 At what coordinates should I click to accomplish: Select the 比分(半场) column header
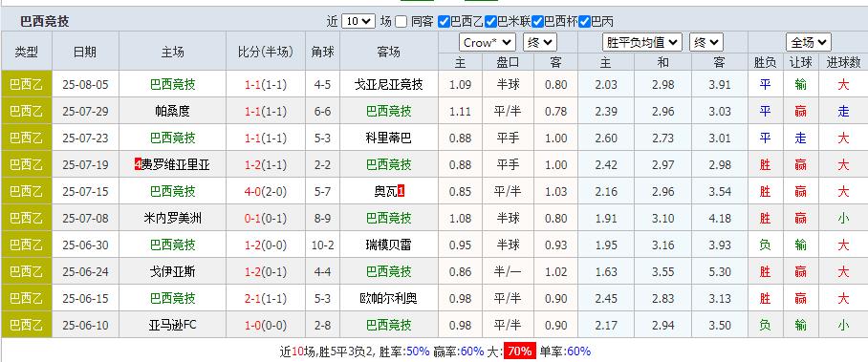point(266,52)
